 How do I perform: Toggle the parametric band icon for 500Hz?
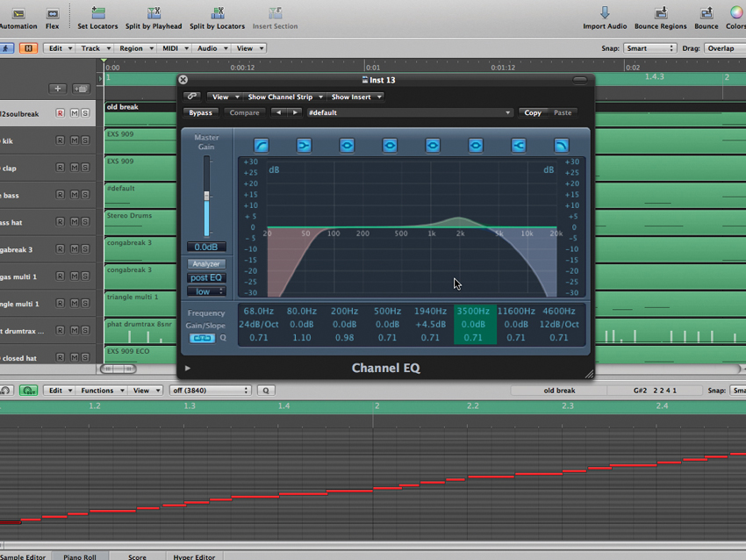[390, 146]
